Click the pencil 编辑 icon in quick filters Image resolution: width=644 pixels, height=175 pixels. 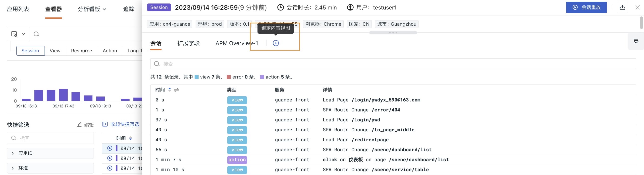coord(79,125)
